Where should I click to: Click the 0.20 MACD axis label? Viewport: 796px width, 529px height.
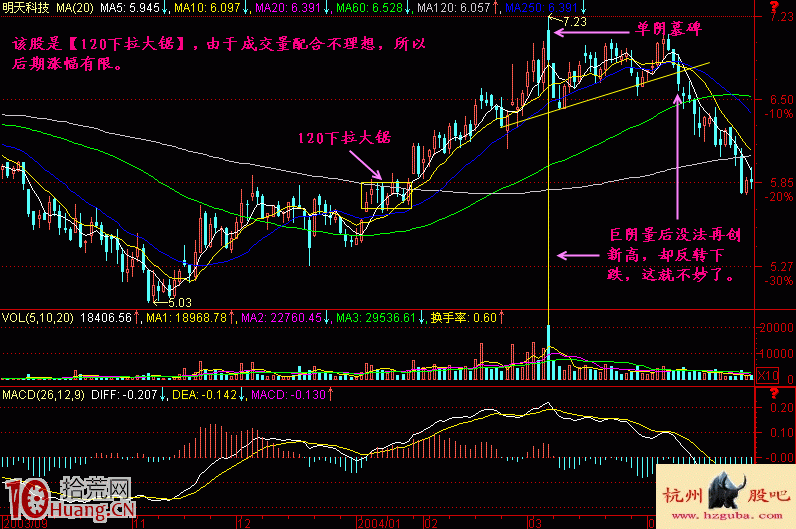781,408
